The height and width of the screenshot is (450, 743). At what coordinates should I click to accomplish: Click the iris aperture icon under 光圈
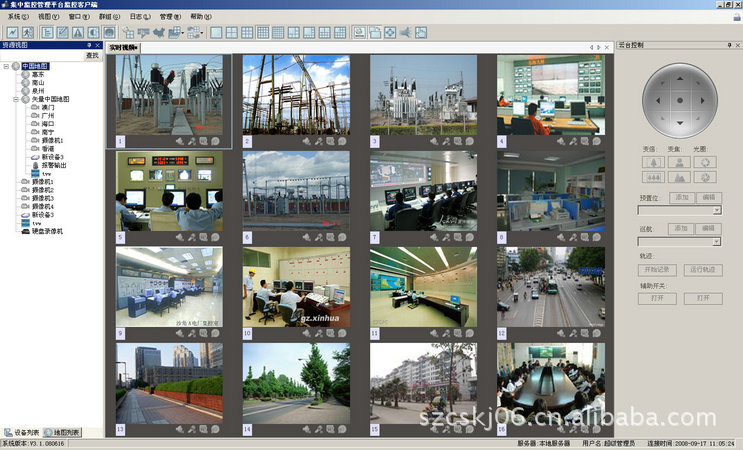(x=707, y=161)
